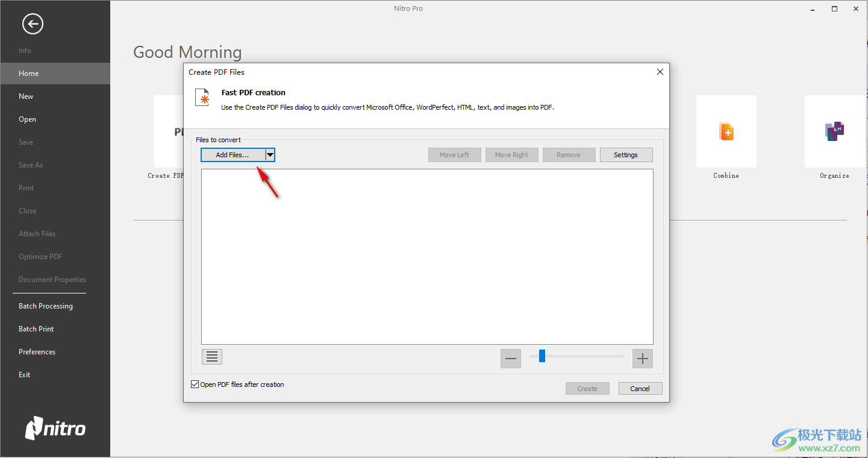Select Info in the sidebar
868x458 pixels.
click(x=25, y=51)
